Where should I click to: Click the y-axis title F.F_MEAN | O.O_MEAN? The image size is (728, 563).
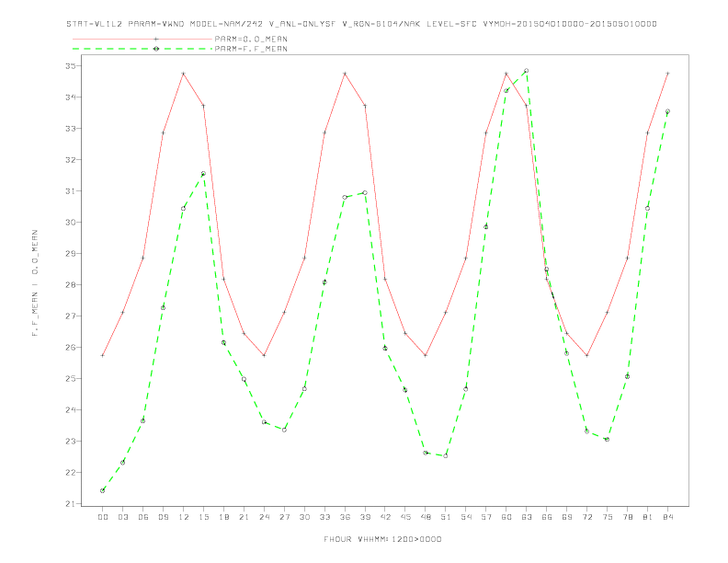tap(35, 283)
